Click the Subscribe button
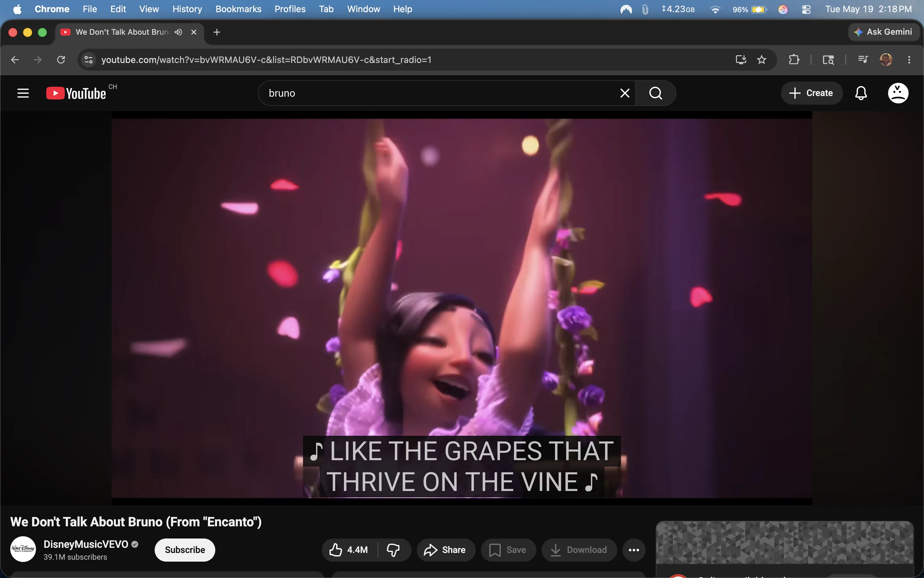Viewport: 924px width, 578px height. tap(185, 550)
